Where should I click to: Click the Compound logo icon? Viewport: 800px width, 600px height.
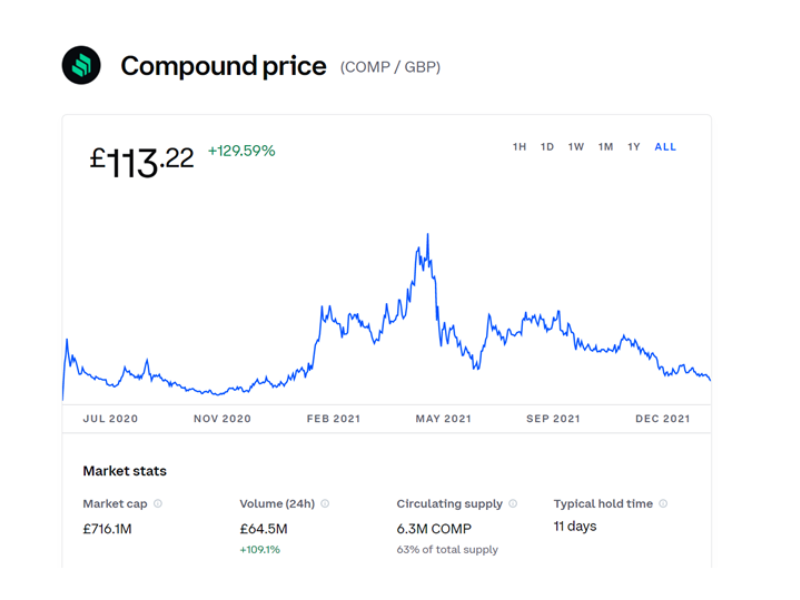click(83, 65)
